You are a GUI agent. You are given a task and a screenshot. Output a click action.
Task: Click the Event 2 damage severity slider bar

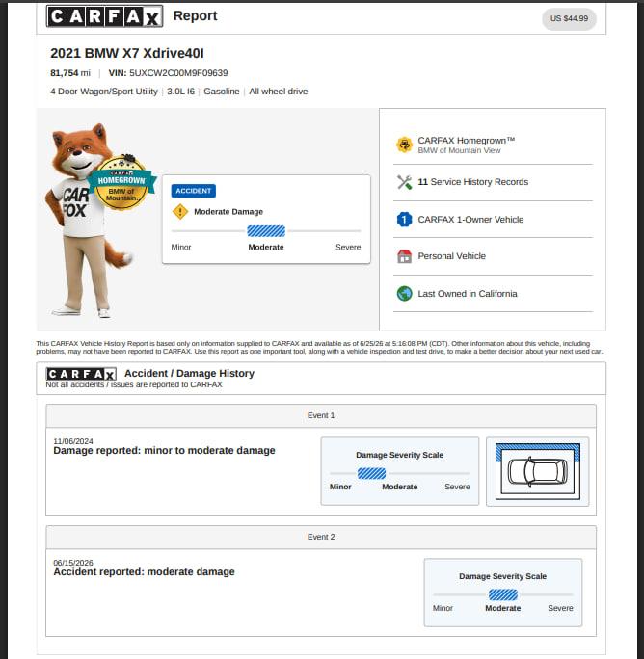coord(503,594)
